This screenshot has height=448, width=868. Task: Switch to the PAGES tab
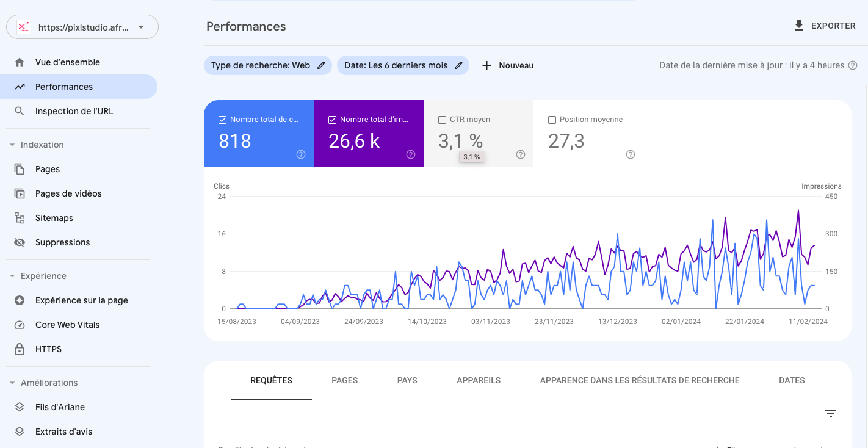click(x=344, y=380)
